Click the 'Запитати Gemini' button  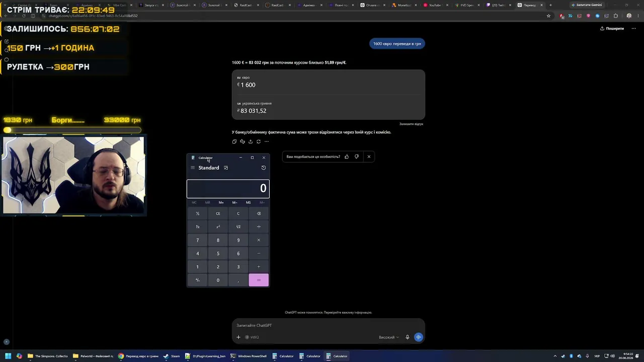[587, 5]
